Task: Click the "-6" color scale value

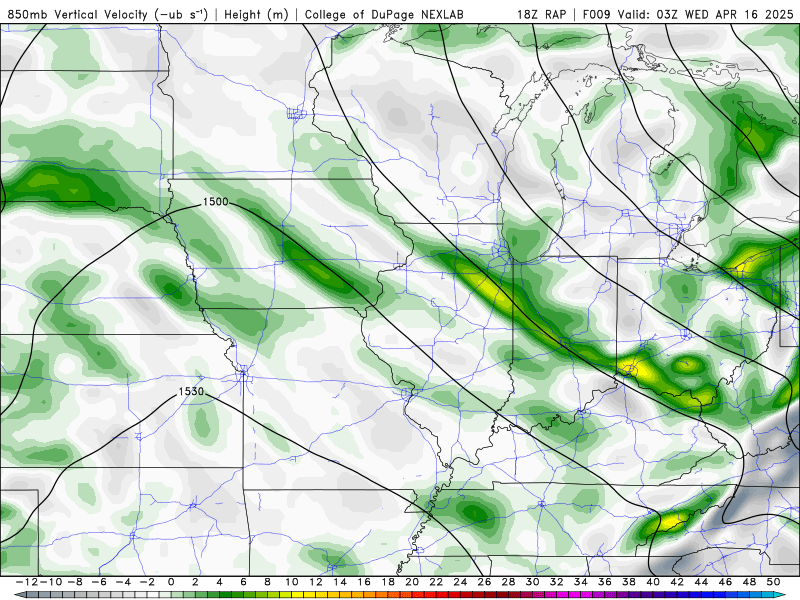Action: 99,582
